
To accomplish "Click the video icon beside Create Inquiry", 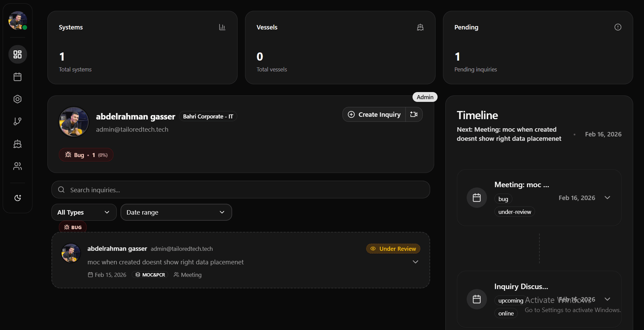I will pyautogui.click(x=414, y=114).
